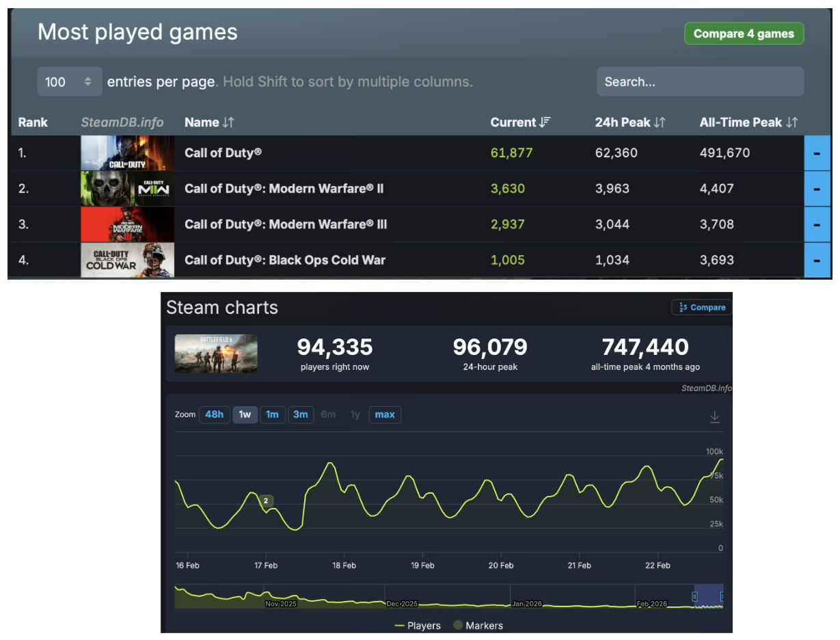Viewport: 840px width, 640px height.
Task: Remove Modern Warfare III row with minus button
Action: [x=817, y=224]
